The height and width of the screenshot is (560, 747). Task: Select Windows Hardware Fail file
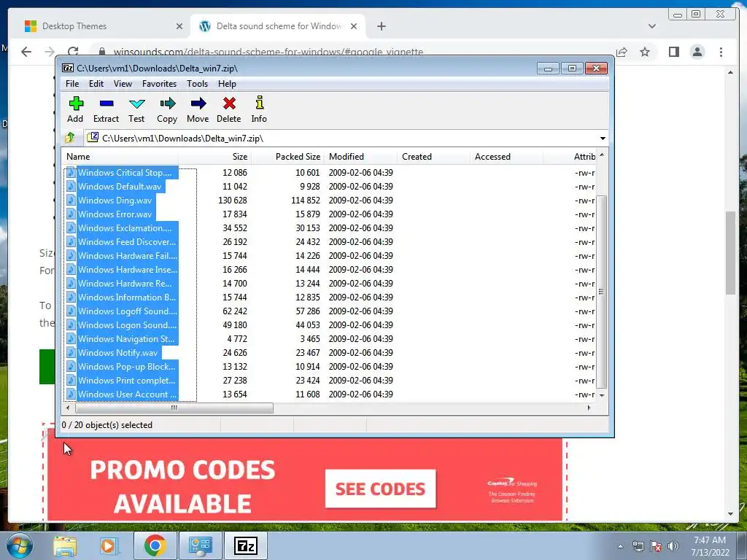[x=122, y=255]
